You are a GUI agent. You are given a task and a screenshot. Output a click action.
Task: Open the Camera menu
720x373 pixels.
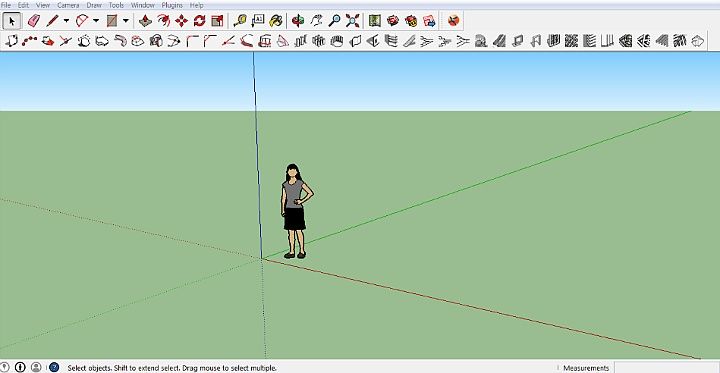click(68, 6)
